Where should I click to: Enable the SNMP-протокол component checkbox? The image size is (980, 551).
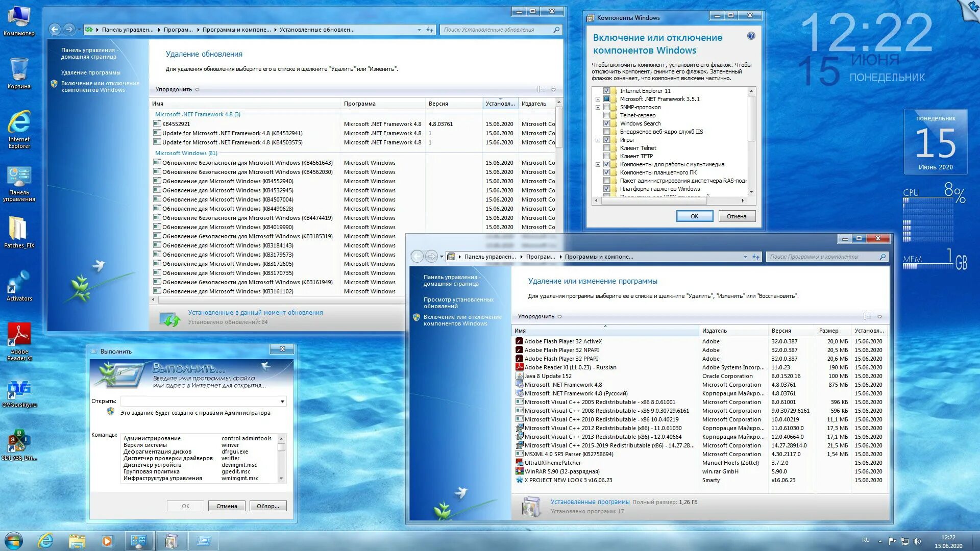pos(606,107)
